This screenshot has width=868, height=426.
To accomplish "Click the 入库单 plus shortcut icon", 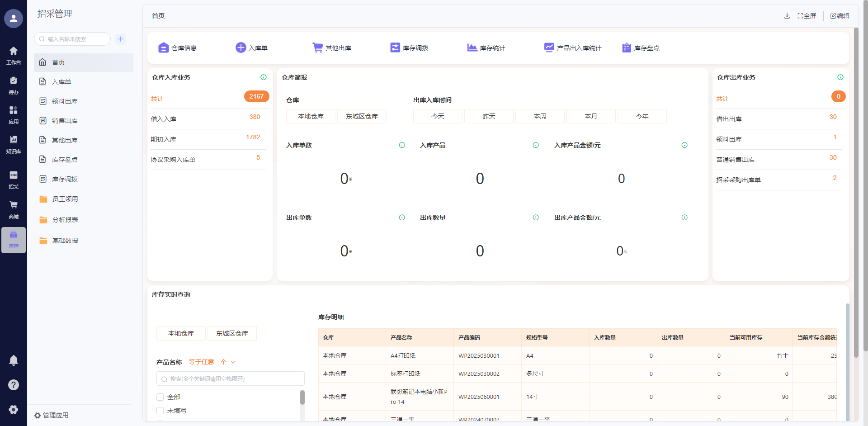I will pos(241,47).
